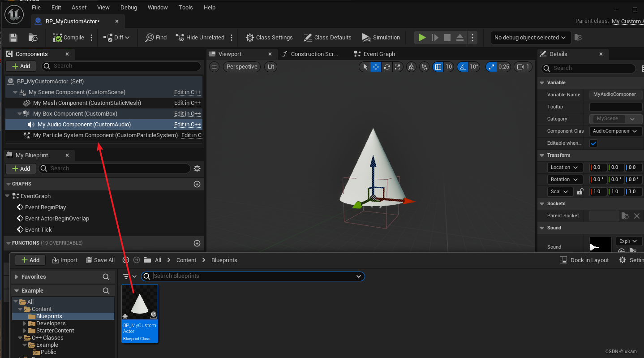Add function override plus icon
The width and height of the screenshot is (644, 358).
point(197,243)
